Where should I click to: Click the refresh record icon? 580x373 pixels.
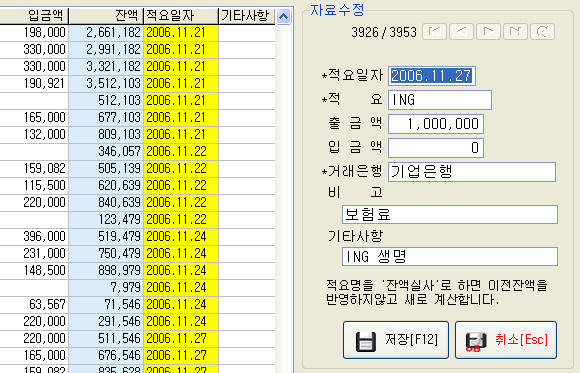tap(542, 32)
